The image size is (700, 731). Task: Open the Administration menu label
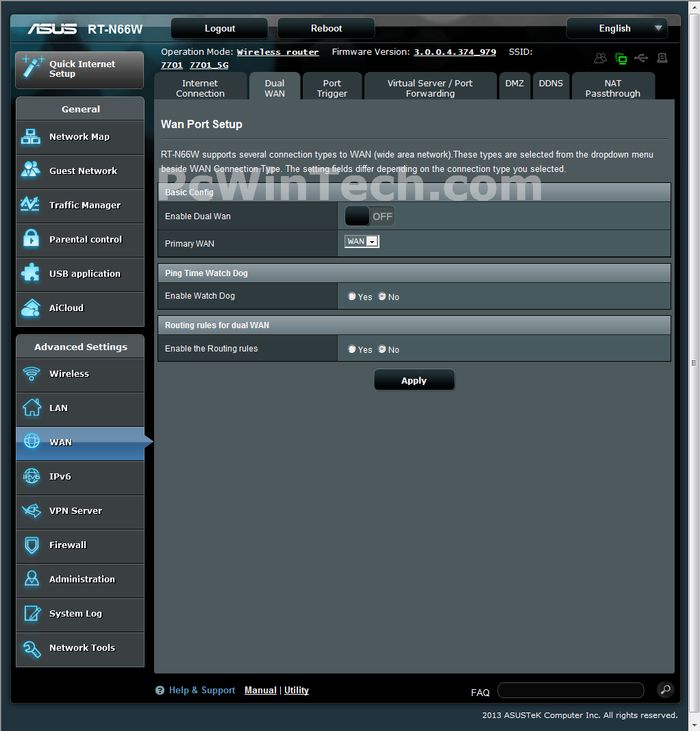[x=82, y=579]
